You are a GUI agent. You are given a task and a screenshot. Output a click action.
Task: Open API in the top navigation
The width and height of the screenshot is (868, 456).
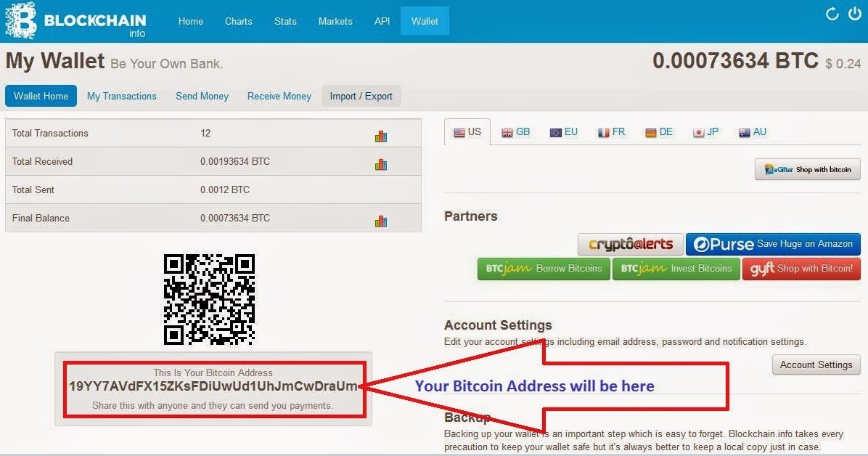(x=382, y=21)
